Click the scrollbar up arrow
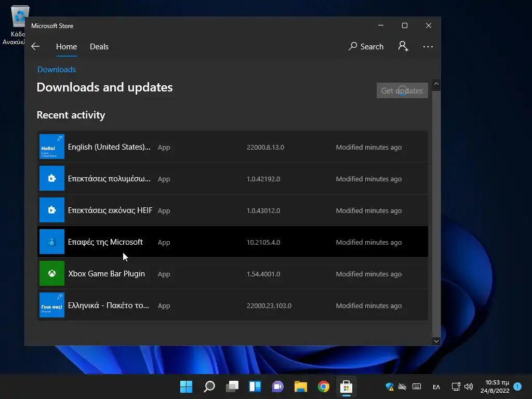Screen dimensions: 532x399 pos(436,84)
